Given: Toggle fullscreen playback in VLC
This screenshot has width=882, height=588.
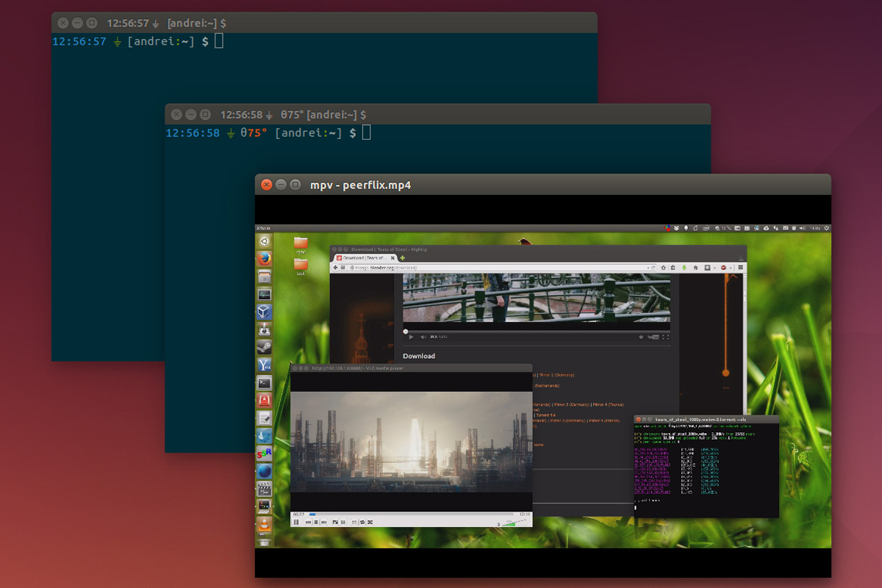Looking at the screenshot, I should click(334, 522).
